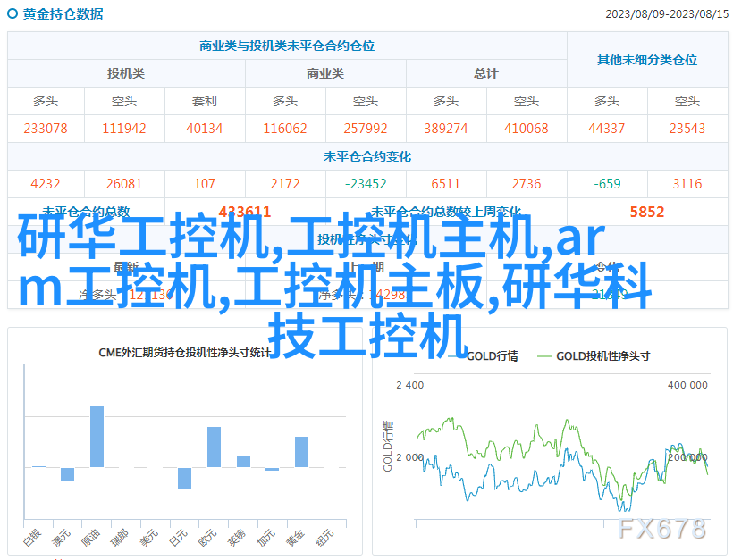
Task: Click the 商业类 column group header
Action: 325,73
